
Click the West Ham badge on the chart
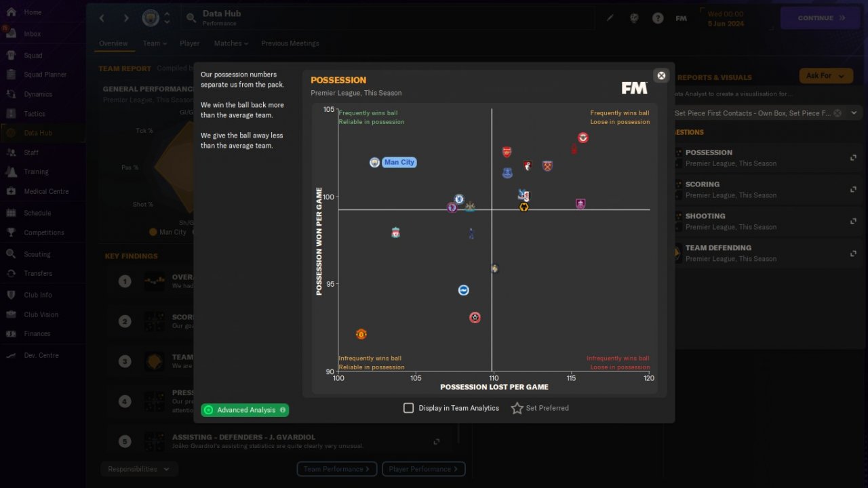point(547,165)
